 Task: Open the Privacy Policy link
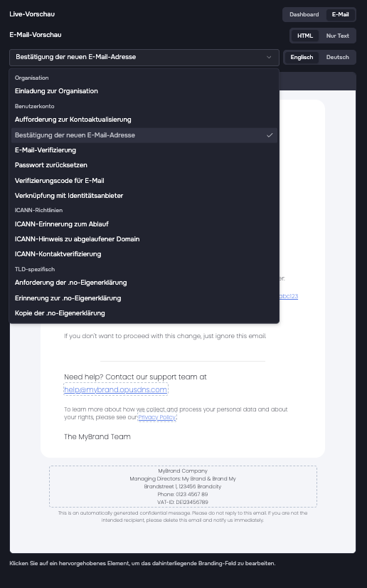click(x=157, y=417)
